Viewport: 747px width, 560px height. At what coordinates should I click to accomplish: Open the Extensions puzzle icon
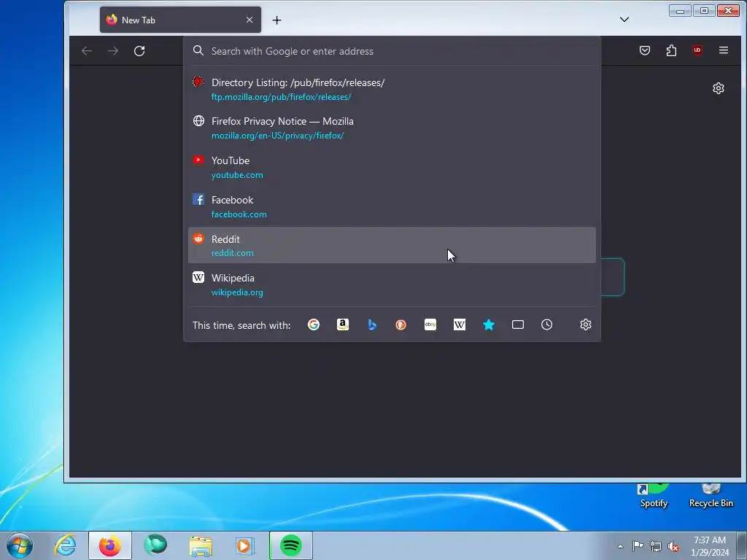[671, 50]
